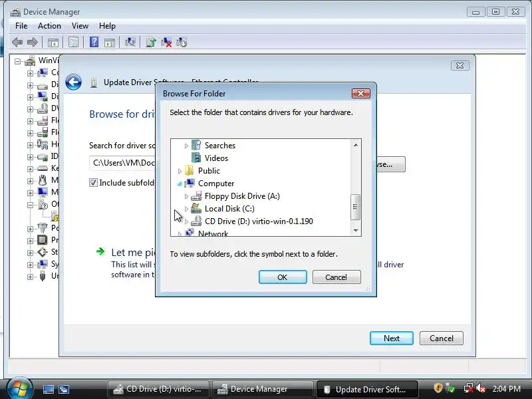
Task: Click Cancel in Update Driver wizard
Action: click(442, 338)
